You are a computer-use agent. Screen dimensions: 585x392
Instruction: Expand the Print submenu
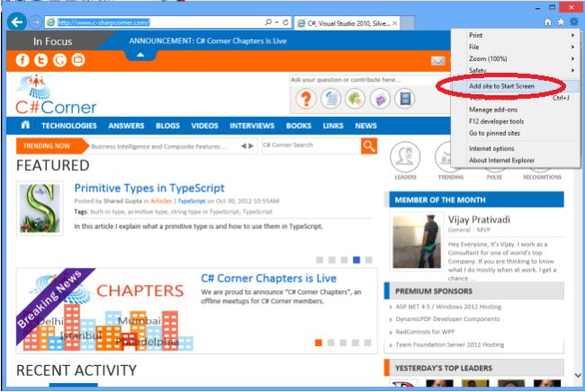pyautogui.click(x=516, y=35)
